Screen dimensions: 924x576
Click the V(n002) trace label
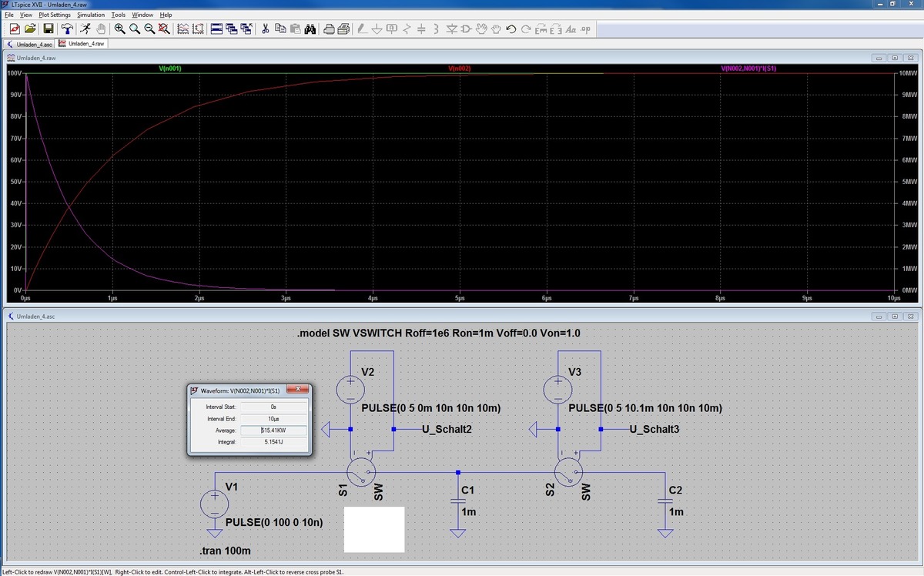(459, 69)
